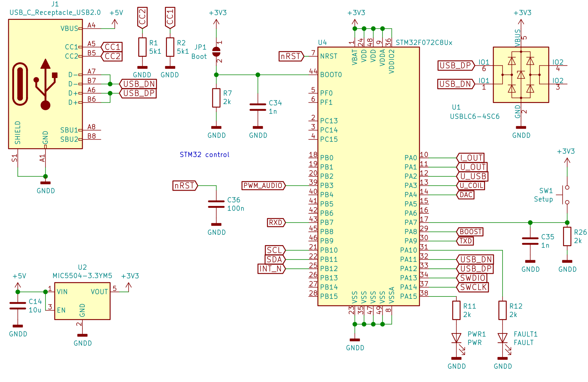
Task: Click the BOOT0 pin 44 name
Action: (331, 75)
